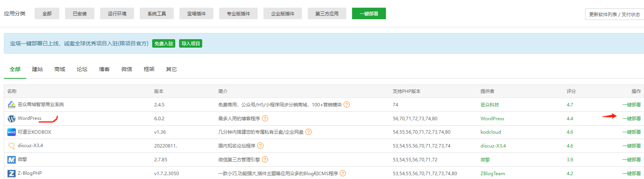This screenshot has height=179, width=644.
Task: Switch to the 建站 tab
Action: point(37,69)
